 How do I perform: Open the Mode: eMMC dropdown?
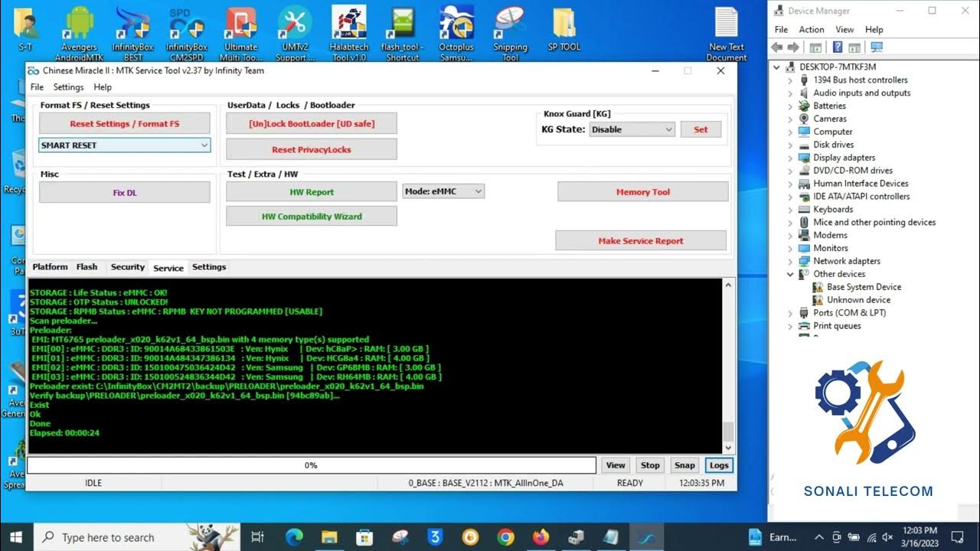pyautogui.click(x=443, y=191)
